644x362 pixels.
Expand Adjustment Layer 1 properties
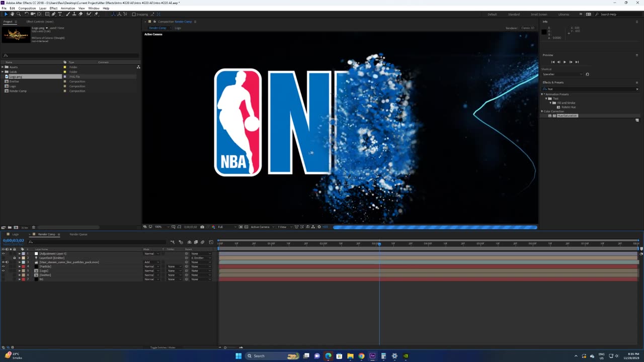[19, 253]
